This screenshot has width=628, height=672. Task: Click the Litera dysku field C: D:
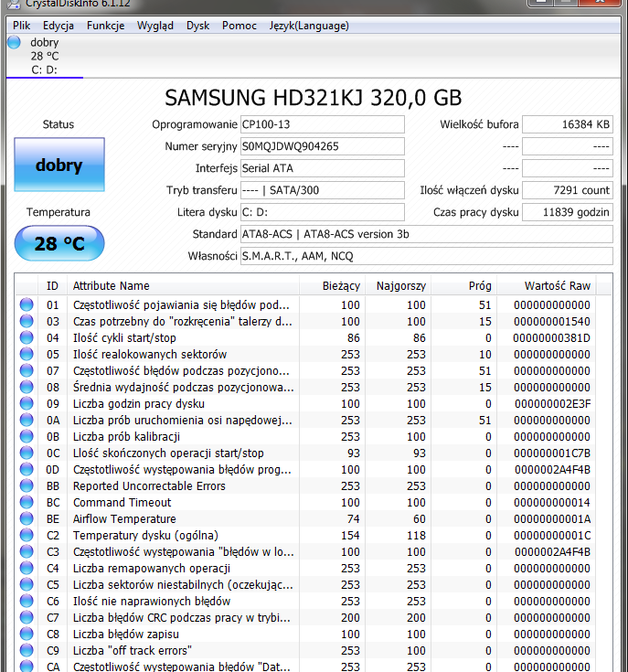322,212
